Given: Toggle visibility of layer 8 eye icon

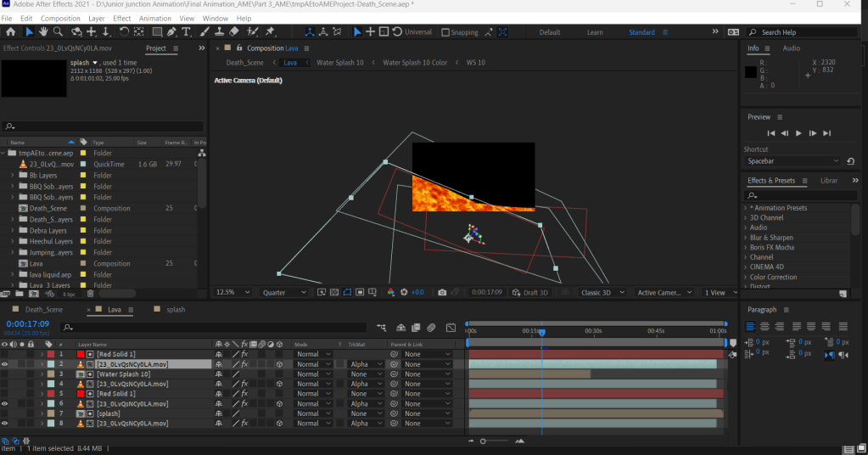Looking at the screenshot, I should click(5, 423).
